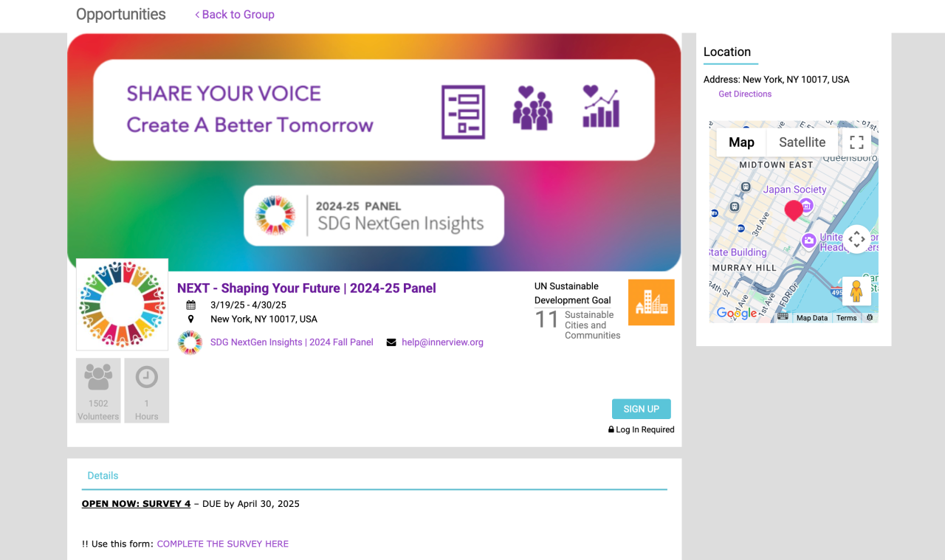Toggle fullscreen view on the map
945x560 pixels.
coord(856,142)
